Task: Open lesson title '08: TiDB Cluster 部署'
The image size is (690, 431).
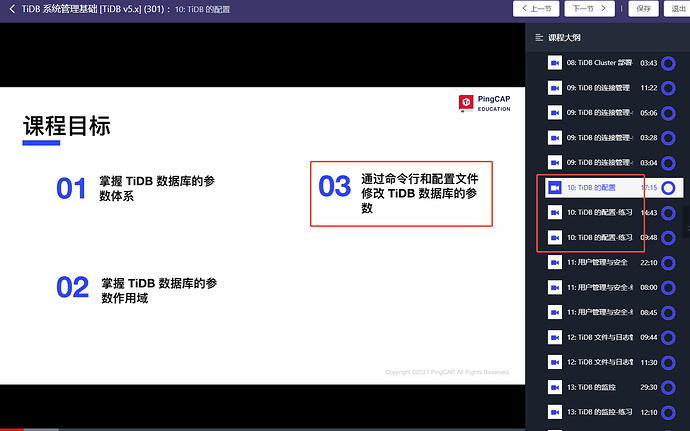Action: pos(599,63)
